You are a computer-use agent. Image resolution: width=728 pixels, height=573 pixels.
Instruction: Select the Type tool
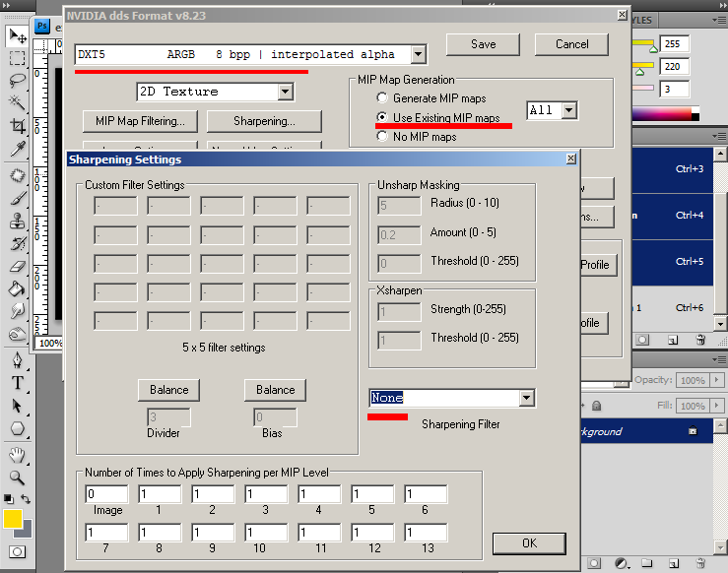[x=18, y=383]
